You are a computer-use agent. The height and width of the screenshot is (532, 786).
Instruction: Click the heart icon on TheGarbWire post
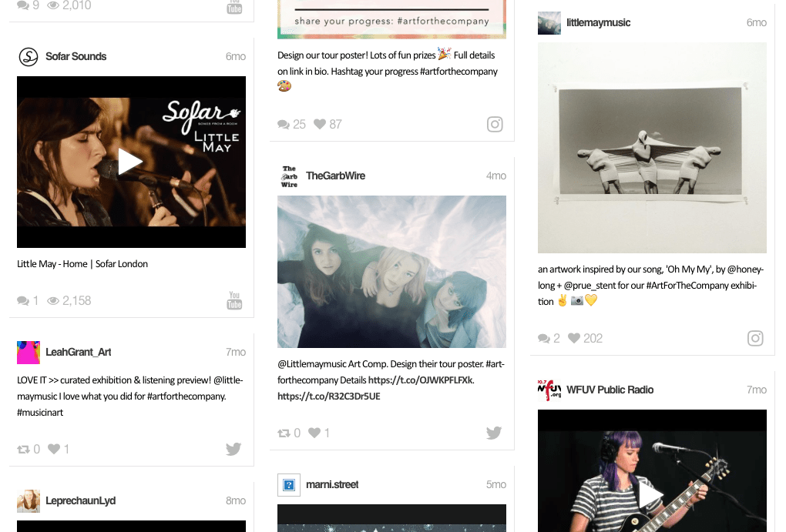point(314,433)
